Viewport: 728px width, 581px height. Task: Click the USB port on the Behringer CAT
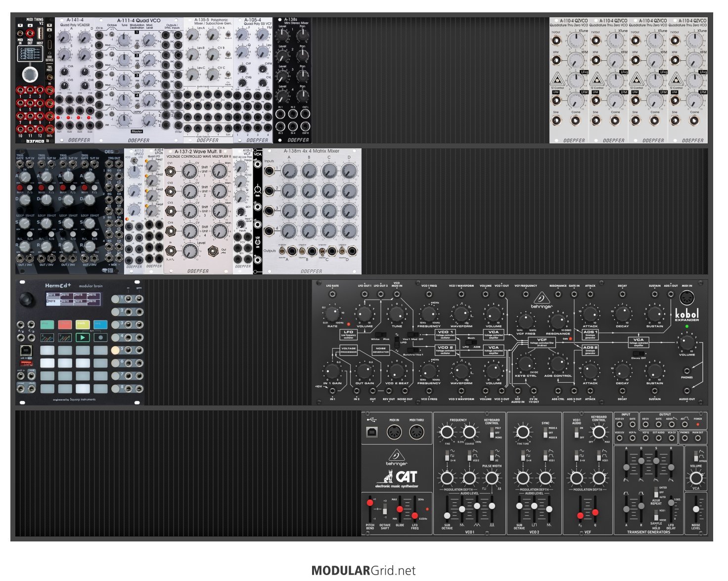(373, 432)
